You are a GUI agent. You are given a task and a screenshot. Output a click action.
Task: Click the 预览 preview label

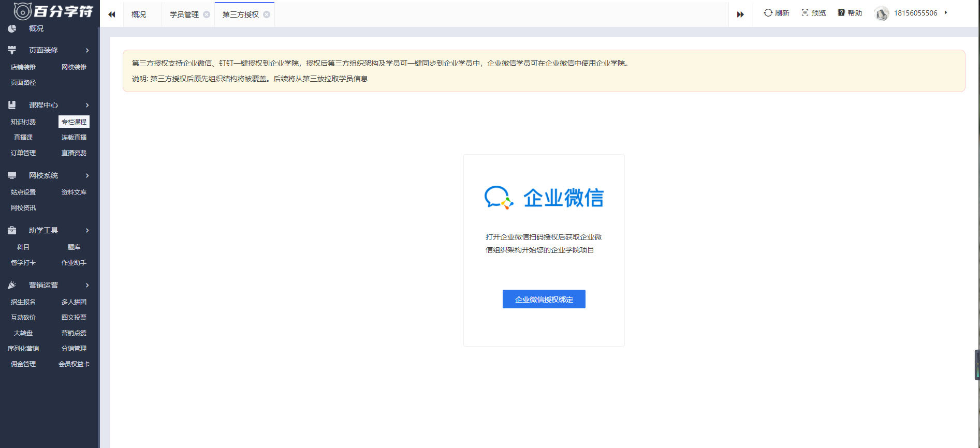(x=818, y=13)
